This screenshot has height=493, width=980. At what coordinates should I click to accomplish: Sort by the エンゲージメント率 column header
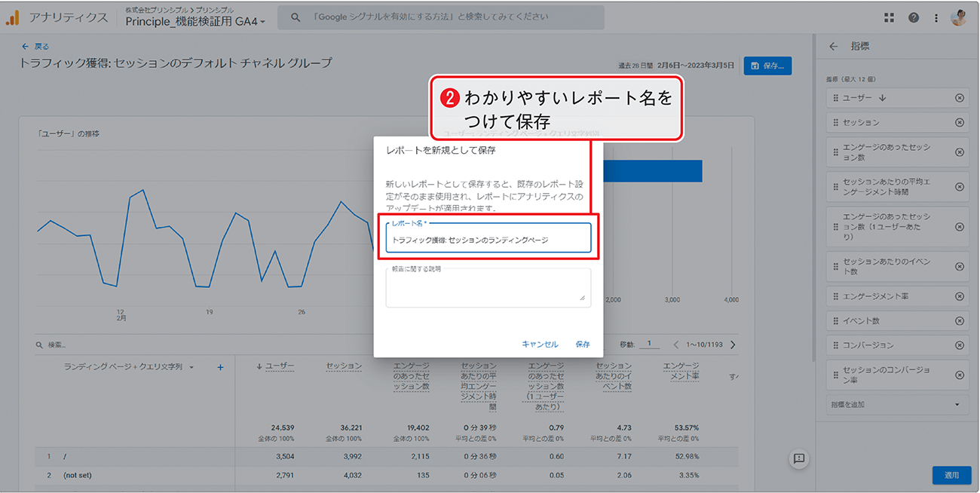(681, 371)
